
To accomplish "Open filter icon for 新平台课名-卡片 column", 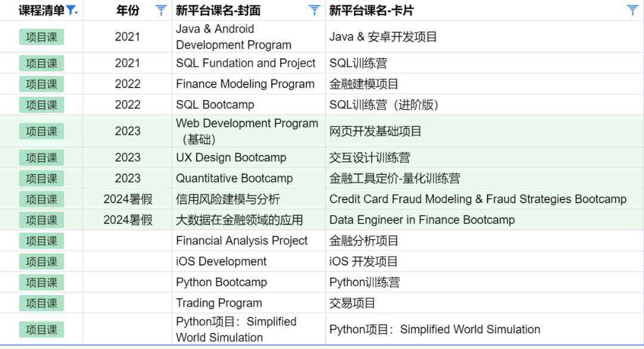I will [x=633, y=10].
